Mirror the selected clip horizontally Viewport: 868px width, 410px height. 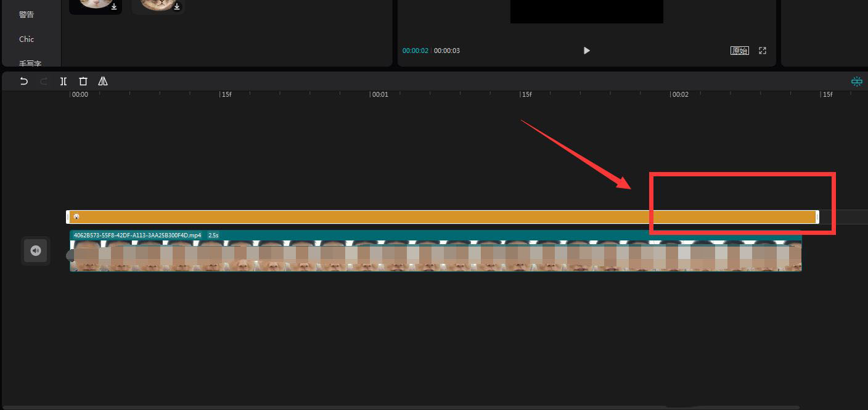[103, 81]
